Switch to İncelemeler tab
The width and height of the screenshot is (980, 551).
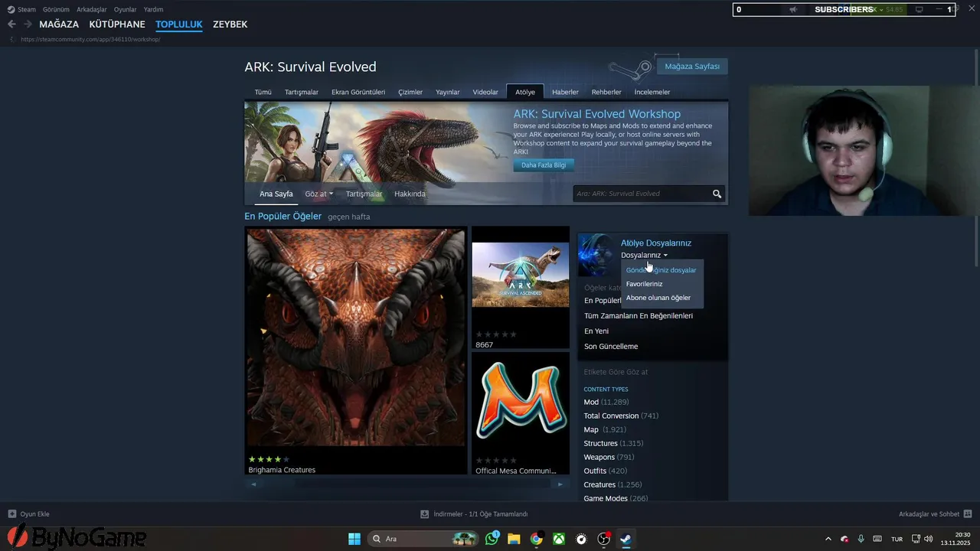[652, 92]
